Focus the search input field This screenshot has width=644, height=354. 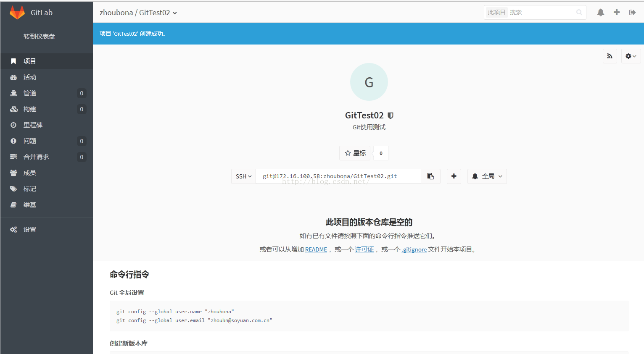click(x=541, y=13)
